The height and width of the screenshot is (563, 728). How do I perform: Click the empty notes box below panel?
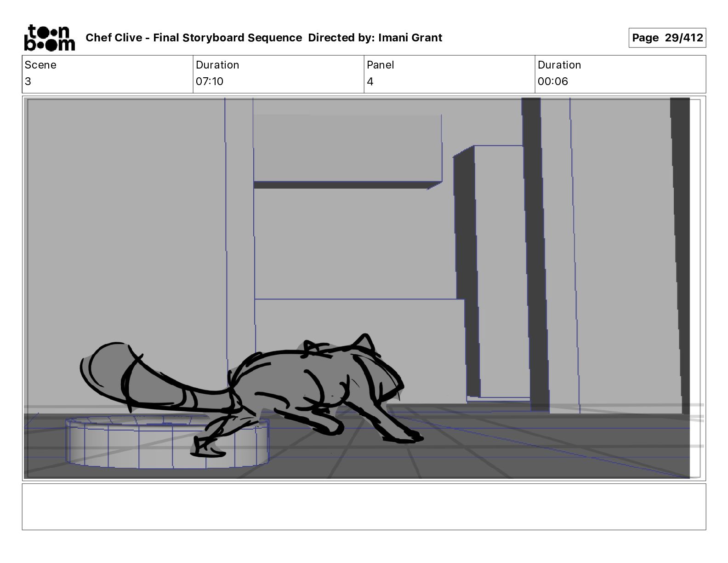pos(364,506)
